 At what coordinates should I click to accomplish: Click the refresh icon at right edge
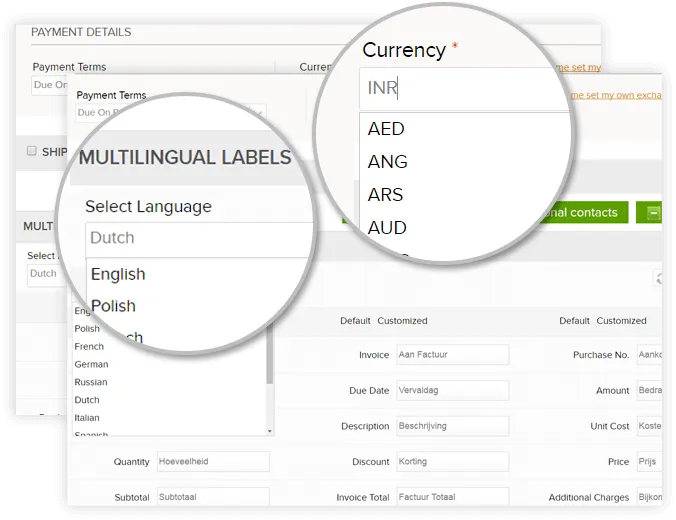coord(658,278)
